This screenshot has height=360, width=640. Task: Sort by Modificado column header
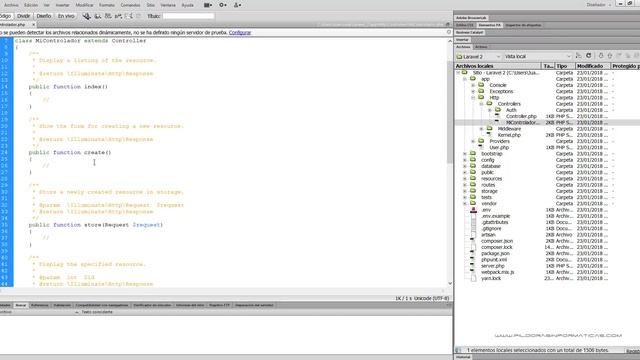click(593, 66)
